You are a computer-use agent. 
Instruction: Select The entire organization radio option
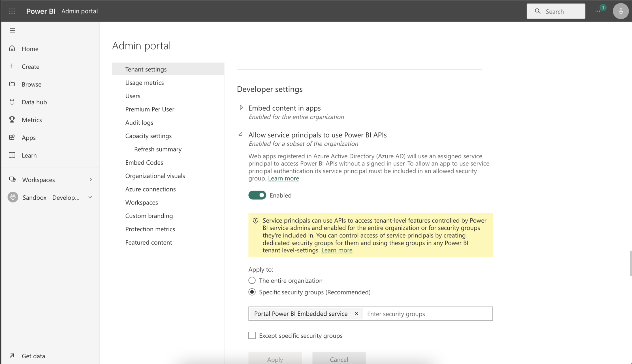click(x=252, y=280)
